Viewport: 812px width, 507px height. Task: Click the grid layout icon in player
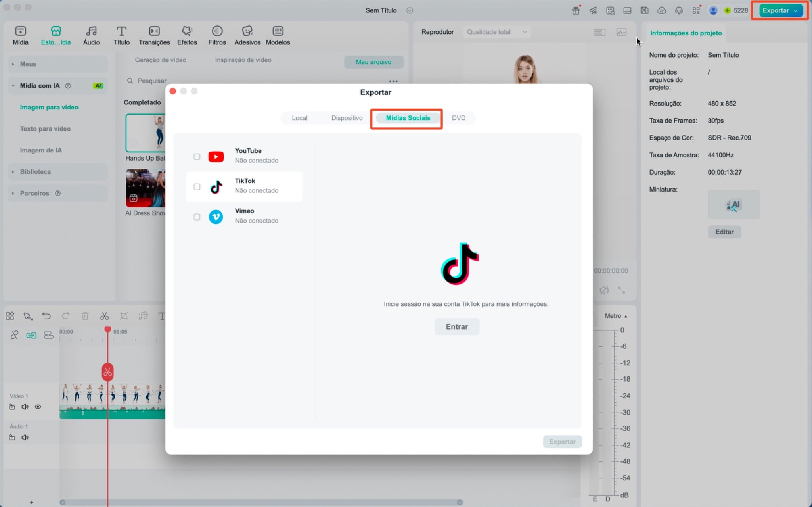(x=599, y=32)
